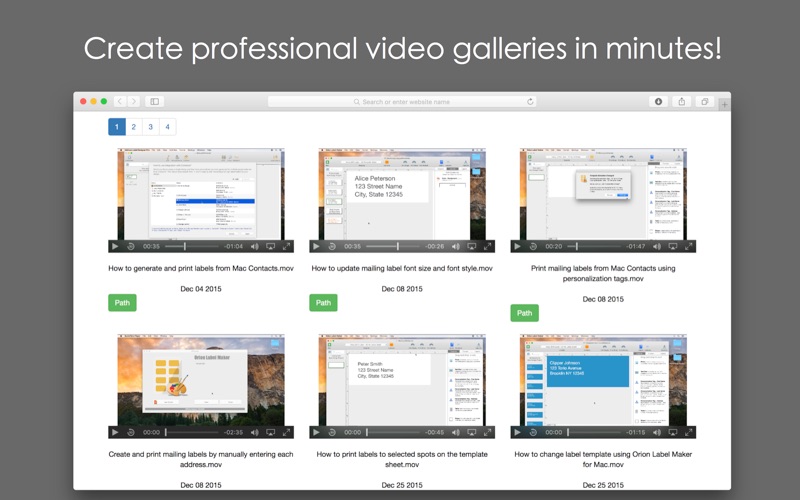Go to gallery page 2

tap(134, 127)
